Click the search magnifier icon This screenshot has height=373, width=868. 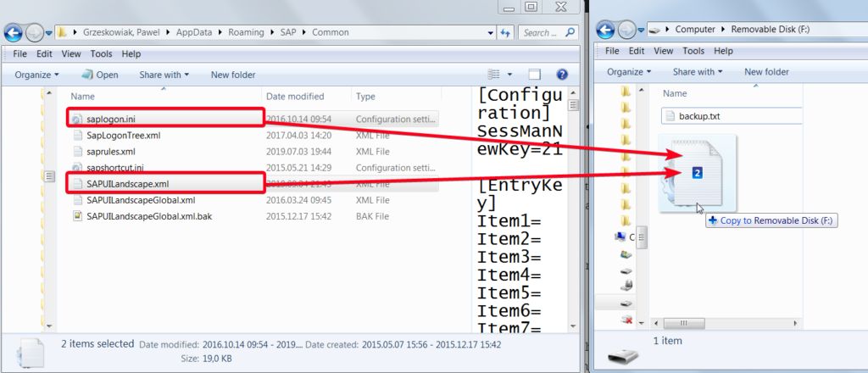pos(572,33)
